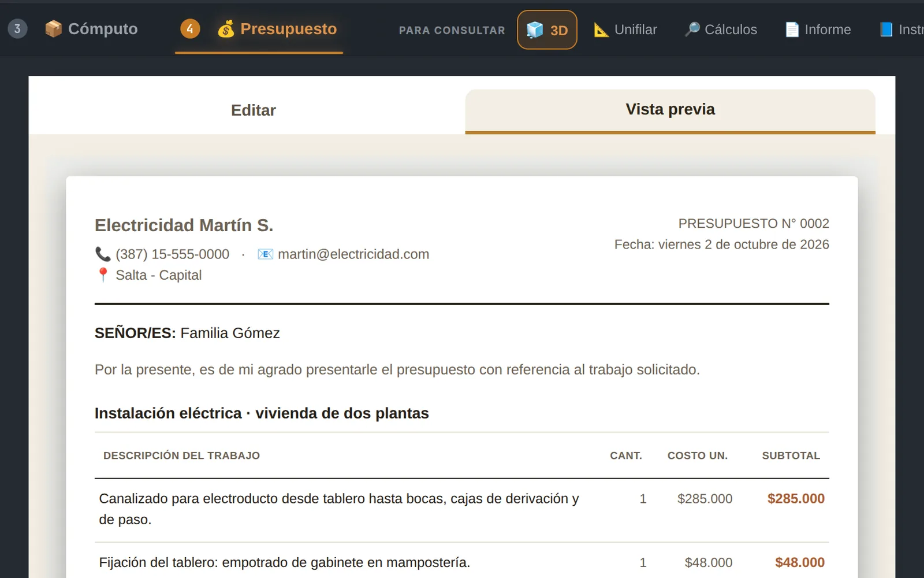The height and width of the screenshot is (578, 924).
Task: Open the Cómputo step tab
Action: tap(91, 29)
